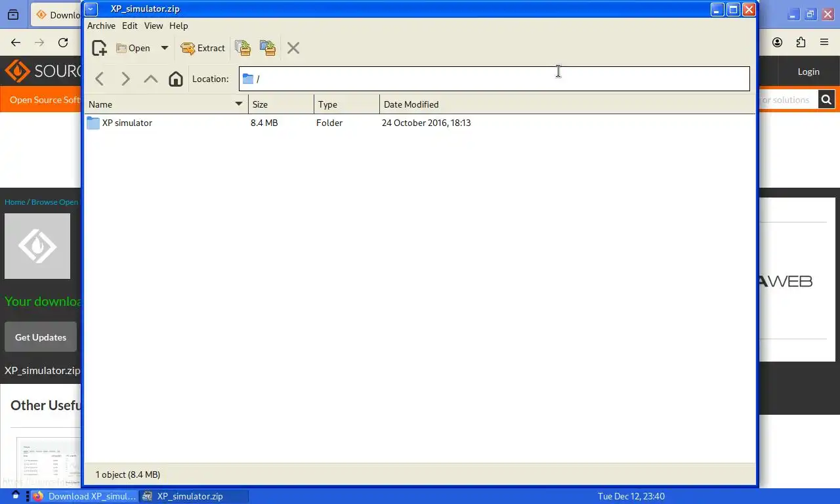Click the clock in the taskbar
Viewport: 840px width, 504px height.
pyautogui.click(x=631, y=496)
